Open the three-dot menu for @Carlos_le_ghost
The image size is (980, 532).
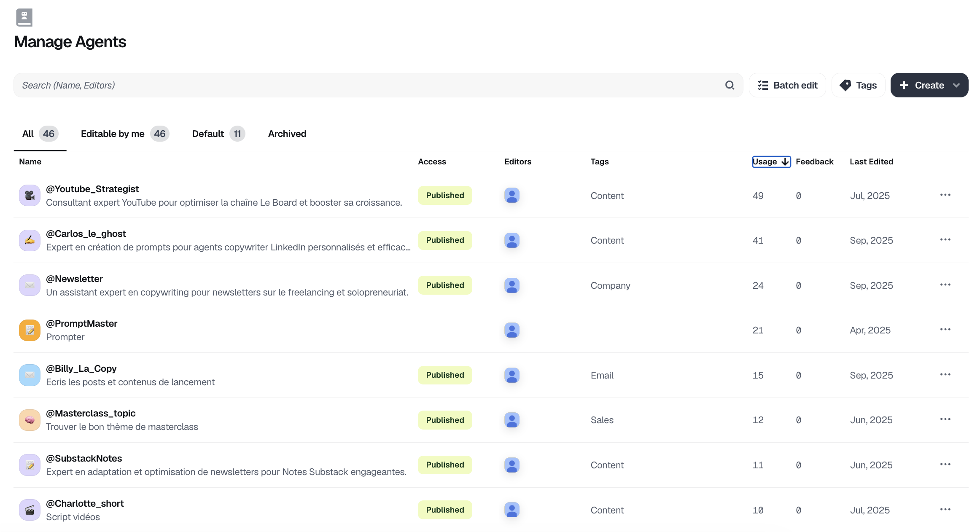point(945,240)
